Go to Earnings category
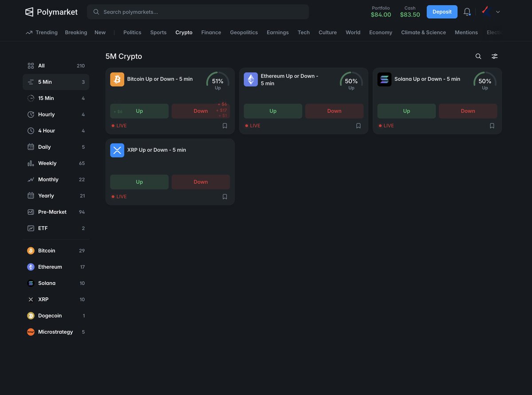532x395 pixels. [x=278, y=32]
